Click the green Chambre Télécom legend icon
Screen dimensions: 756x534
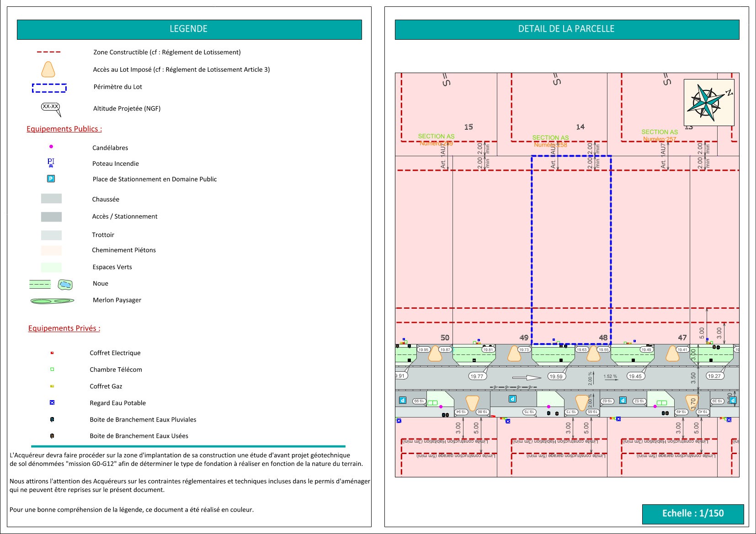tap(52, 369)
